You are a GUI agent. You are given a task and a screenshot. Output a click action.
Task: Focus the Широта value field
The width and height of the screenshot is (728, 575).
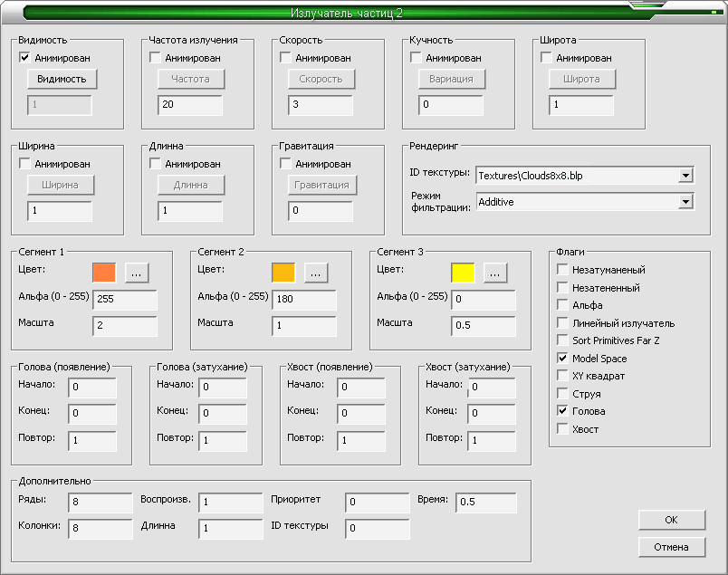pos(581,105)
